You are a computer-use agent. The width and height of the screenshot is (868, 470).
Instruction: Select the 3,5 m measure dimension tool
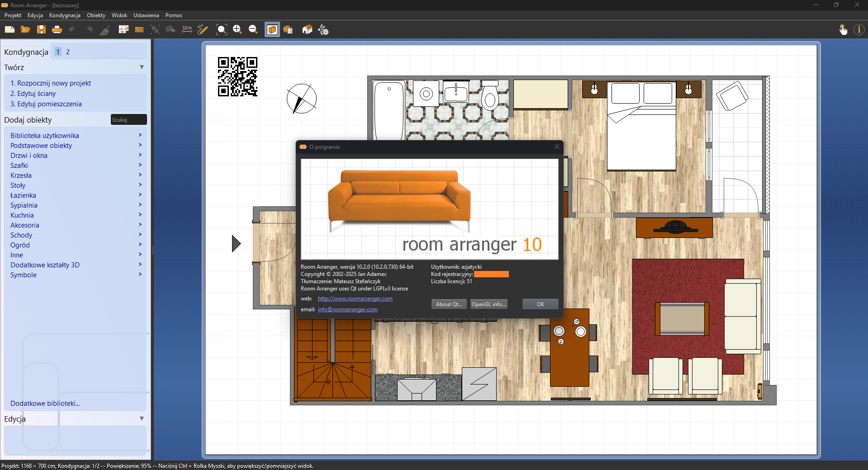tap(187, 30)
